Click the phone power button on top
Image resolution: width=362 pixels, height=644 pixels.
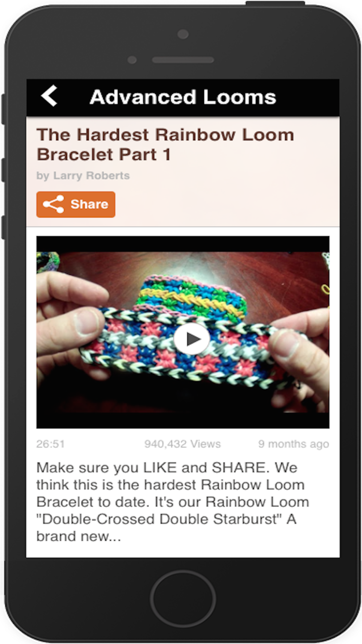click(275, 3)
